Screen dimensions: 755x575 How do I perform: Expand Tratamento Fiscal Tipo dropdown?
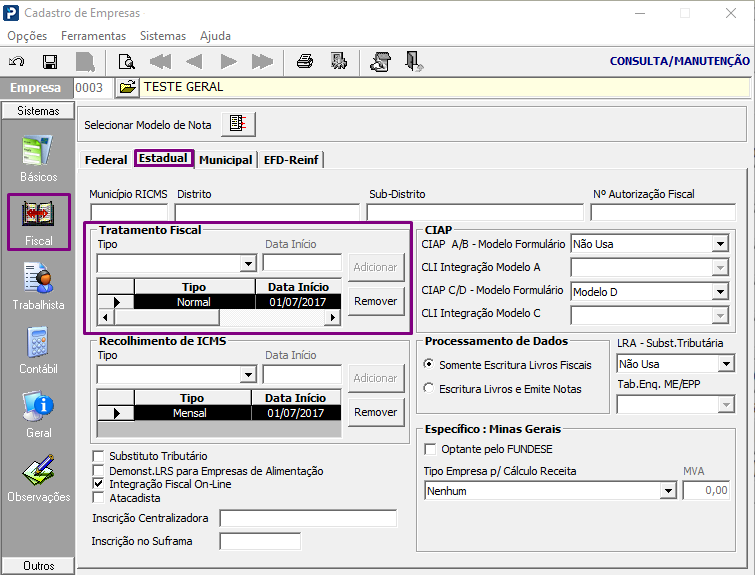(248, 263)
